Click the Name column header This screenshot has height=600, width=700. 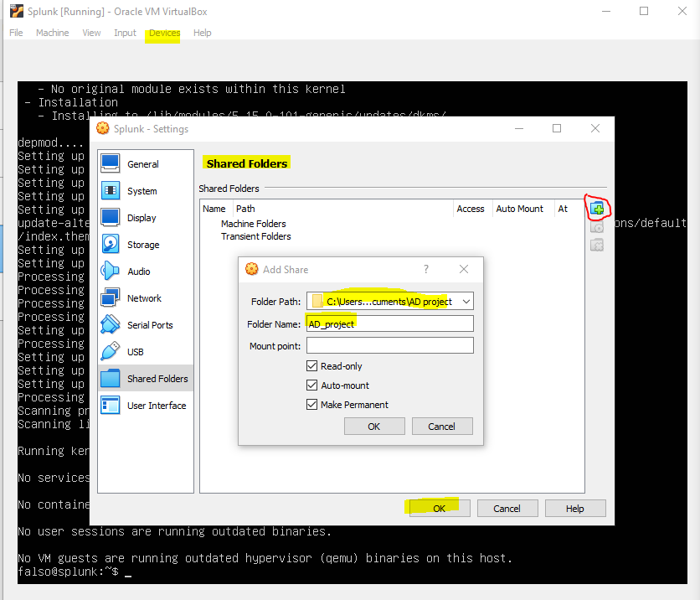click(x=214, y=209)
